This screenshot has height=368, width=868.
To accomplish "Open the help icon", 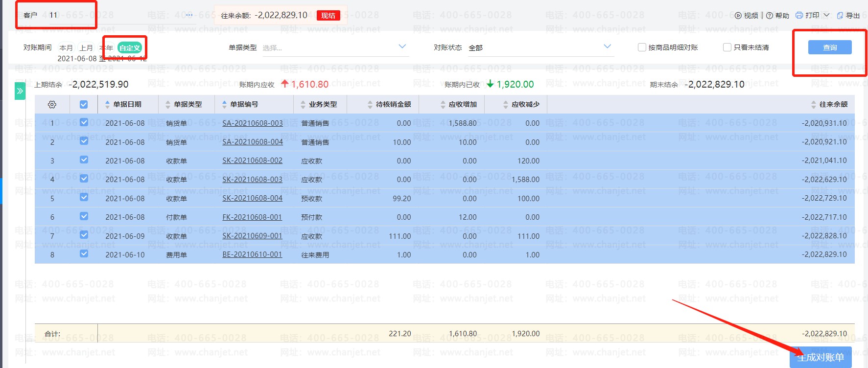I will [x=770, y=16].
